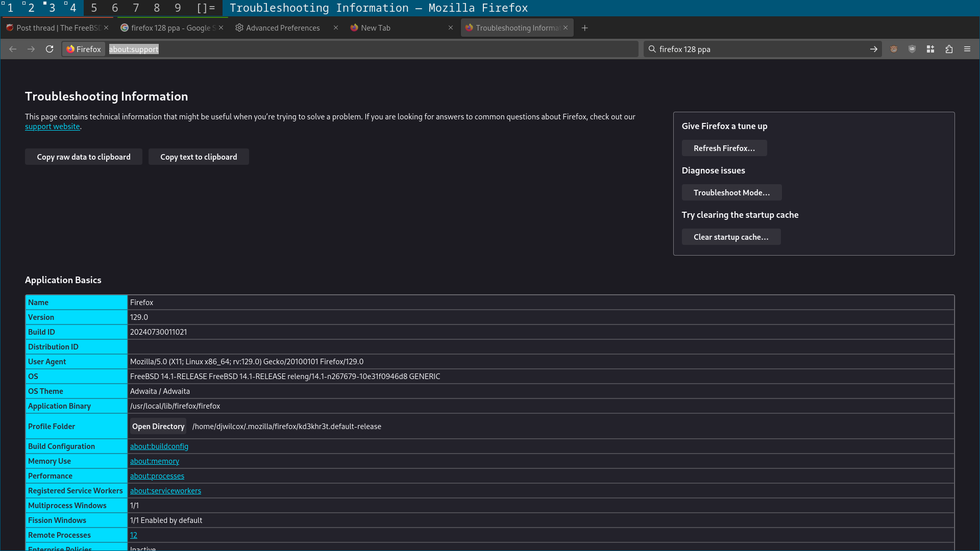980x551 pixels.
Task: Submit search with the go arrow
Action: (x=873, y=49)
